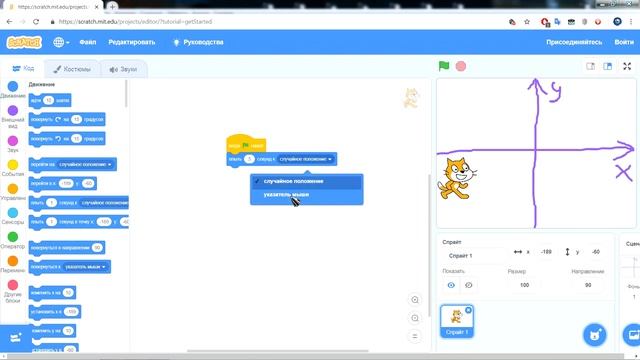Image resolution: width=640 pixels, height=360 pixels.
Task: Click the seconds value in workspace glide block
Action: click(249, 159)
